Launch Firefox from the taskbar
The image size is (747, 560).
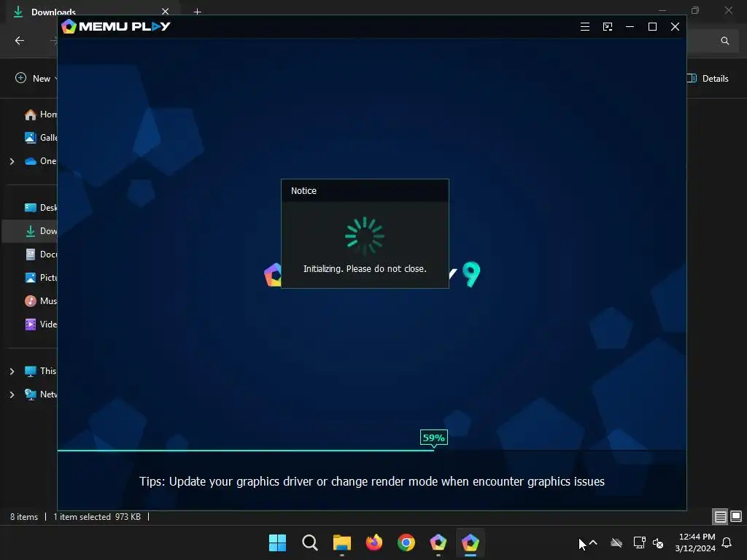[374, 542]
